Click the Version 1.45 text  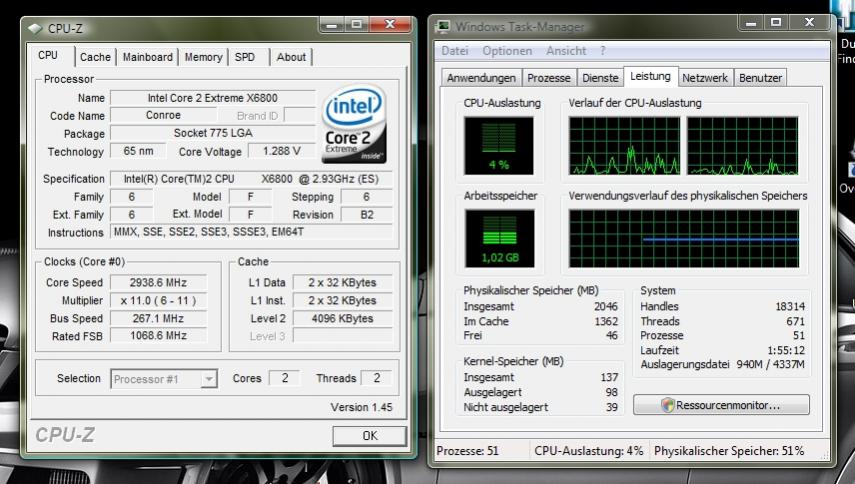point(361,407)
